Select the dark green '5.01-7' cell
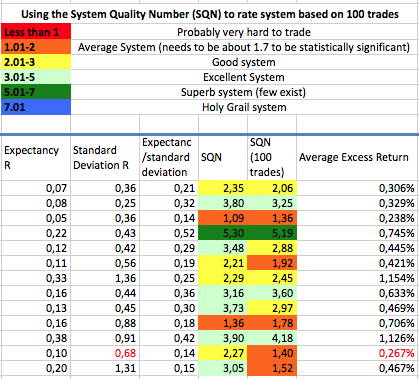The height and width of the screenshot is (379, 419). click(36, 92)
